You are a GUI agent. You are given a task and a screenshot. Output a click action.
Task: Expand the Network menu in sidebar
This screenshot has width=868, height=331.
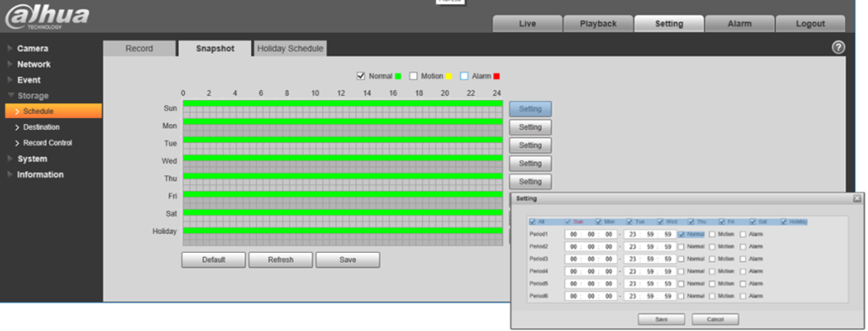pyautogui.click(x=33, y=64)
